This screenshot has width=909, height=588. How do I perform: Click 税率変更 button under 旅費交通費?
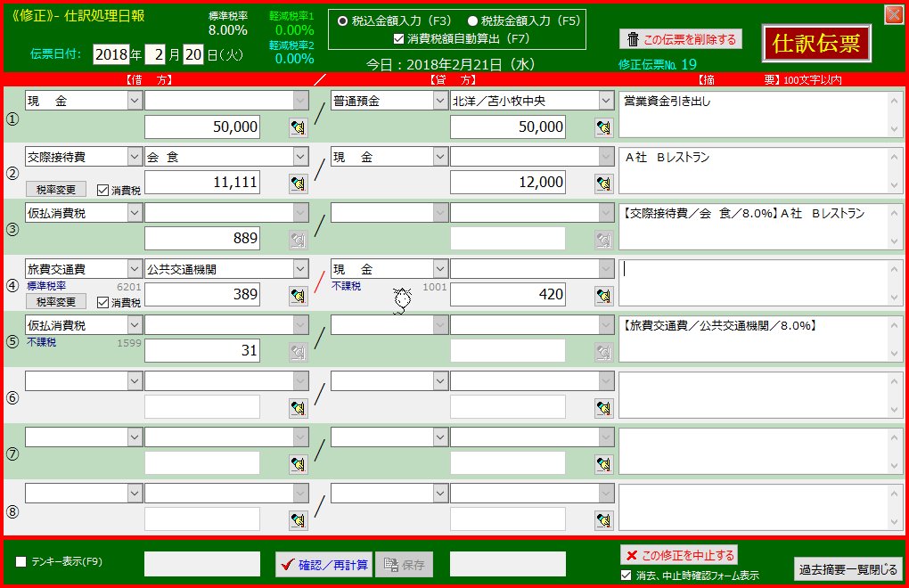pos(56,302)
